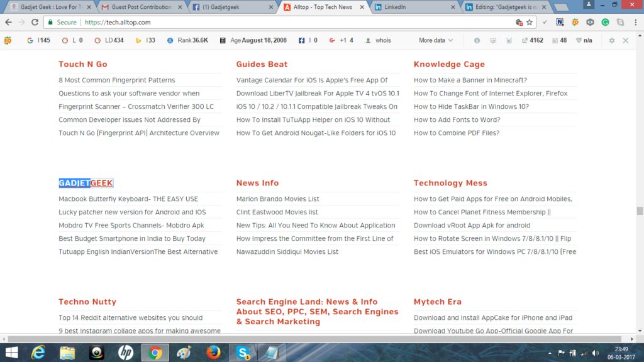Launch Firefox from the taskbar
644x362 pixels.
tap(213, 353)
